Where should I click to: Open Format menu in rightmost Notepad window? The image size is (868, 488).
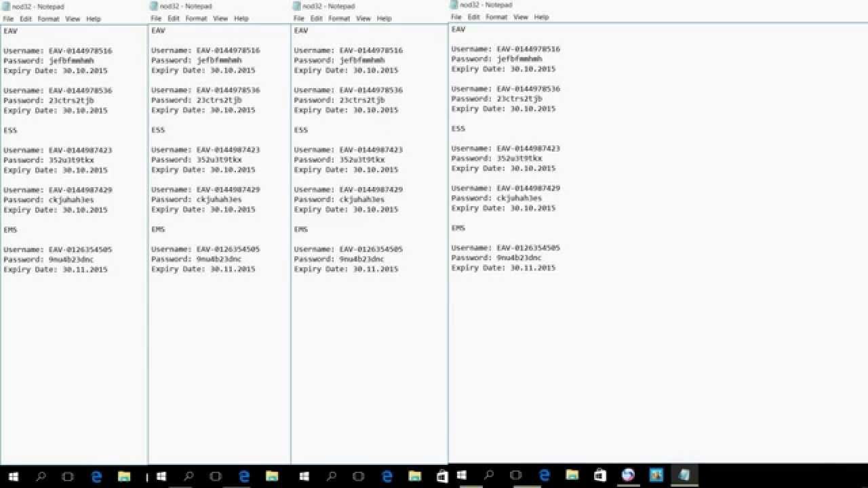pyautogui.click(x=496, y=17)
